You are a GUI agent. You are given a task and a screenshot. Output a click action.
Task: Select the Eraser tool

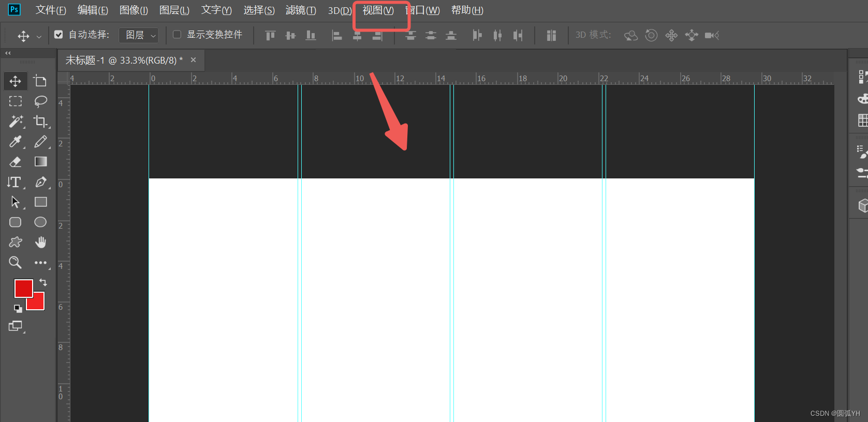[x=16, y=162]
